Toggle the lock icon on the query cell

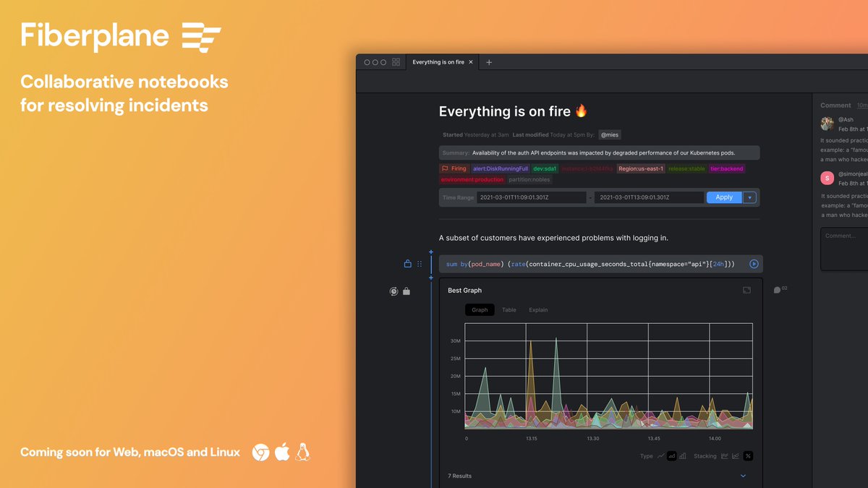point(407,264)
